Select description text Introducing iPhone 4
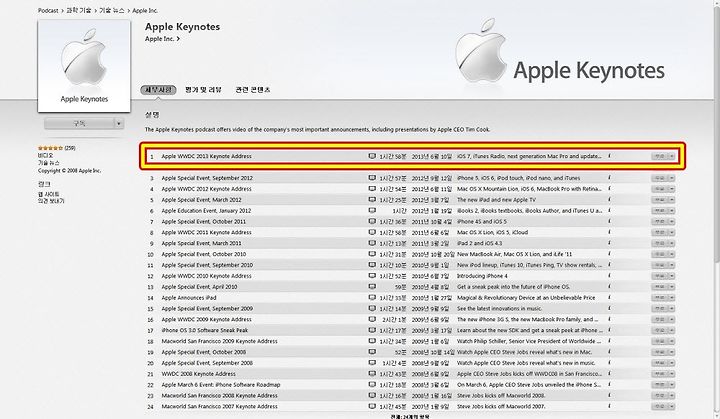 coord(482,276)
